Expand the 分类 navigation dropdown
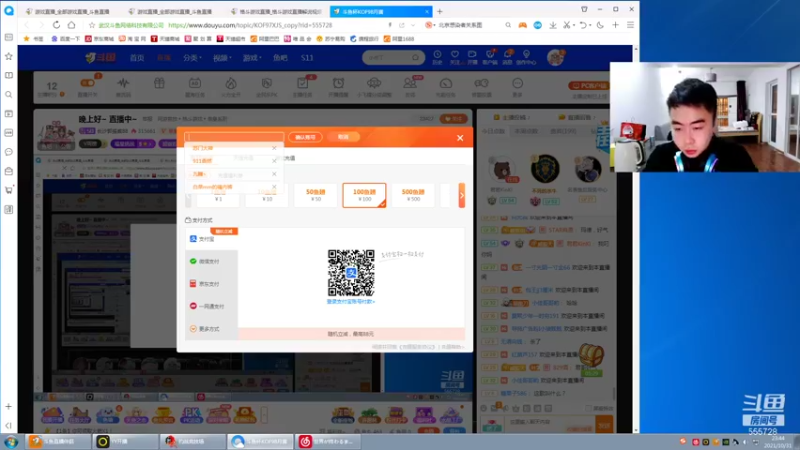This screenshot has width=800, height=450. 192,58
